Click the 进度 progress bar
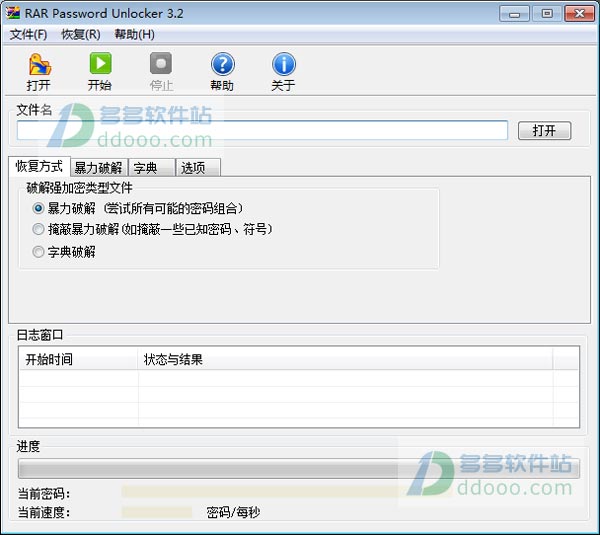This screenshot has height=535, width=600. click(299, 468)
